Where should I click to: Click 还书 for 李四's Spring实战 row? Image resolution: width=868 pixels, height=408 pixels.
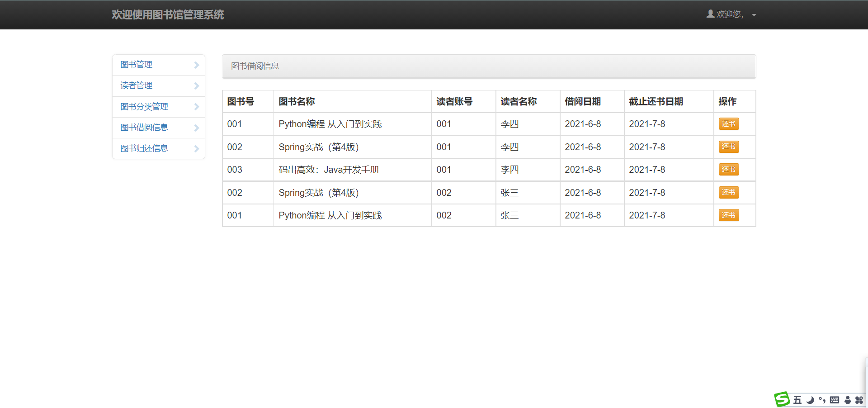pos(729,147)
